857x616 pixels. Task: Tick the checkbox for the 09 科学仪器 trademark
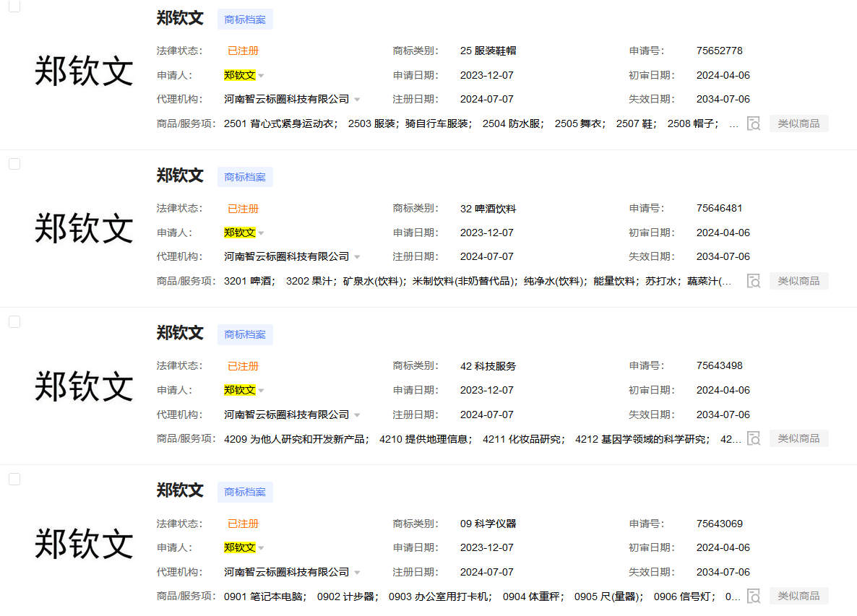point(14,479)
